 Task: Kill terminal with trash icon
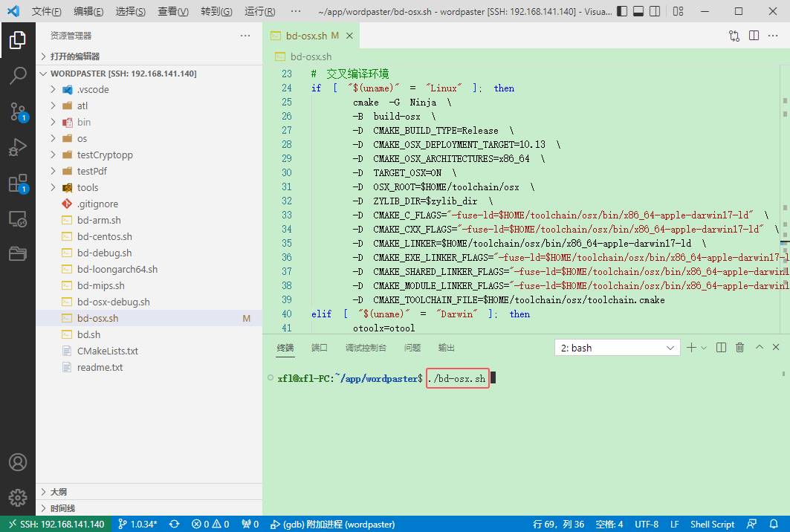739,348
